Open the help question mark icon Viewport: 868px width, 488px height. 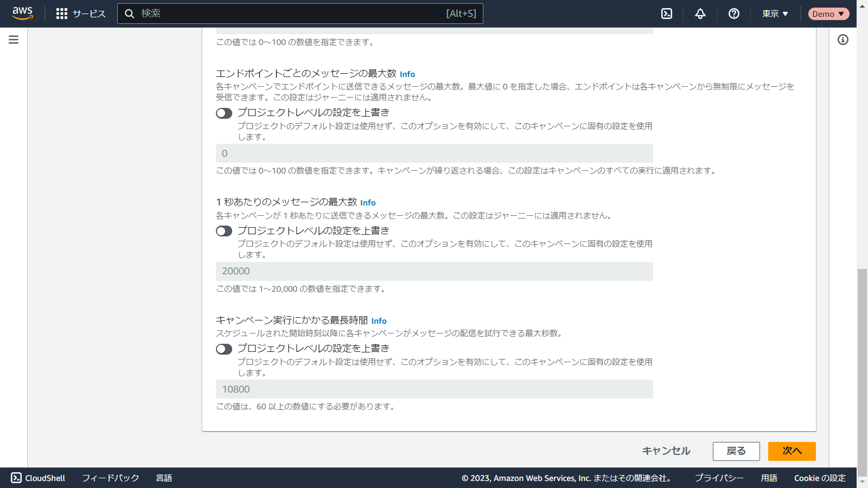pyautogui.click(x=734, y=14)
